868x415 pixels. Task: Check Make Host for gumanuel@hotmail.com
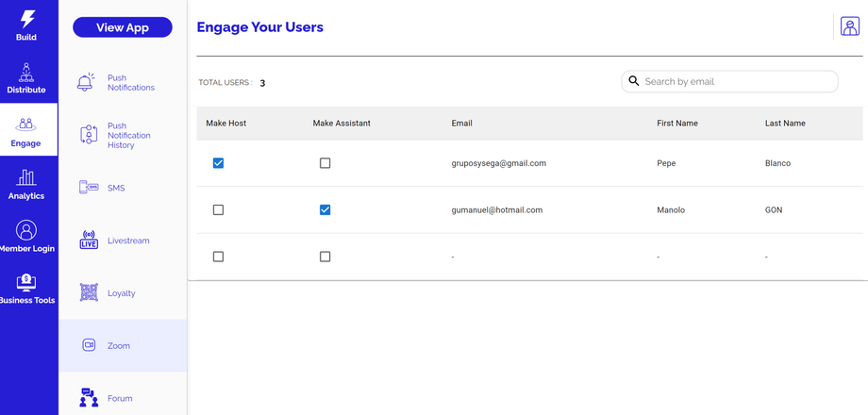[x=218, y=209]
